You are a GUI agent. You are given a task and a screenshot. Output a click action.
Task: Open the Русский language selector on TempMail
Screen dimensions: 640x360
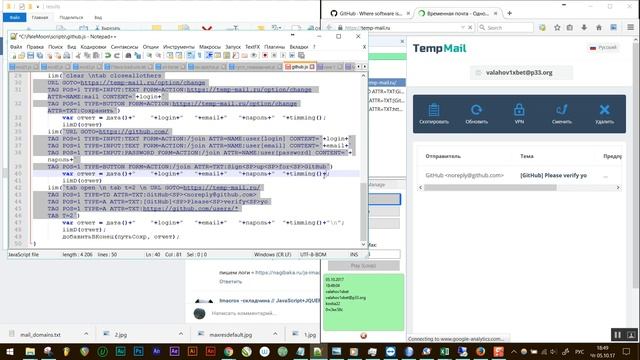pos(603,47)
